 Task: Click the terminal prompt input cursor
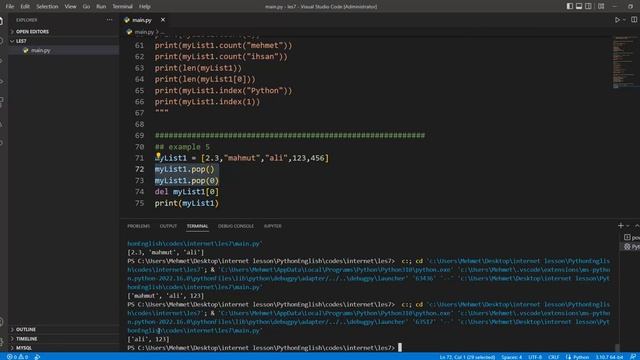click(x=400, y=347)
